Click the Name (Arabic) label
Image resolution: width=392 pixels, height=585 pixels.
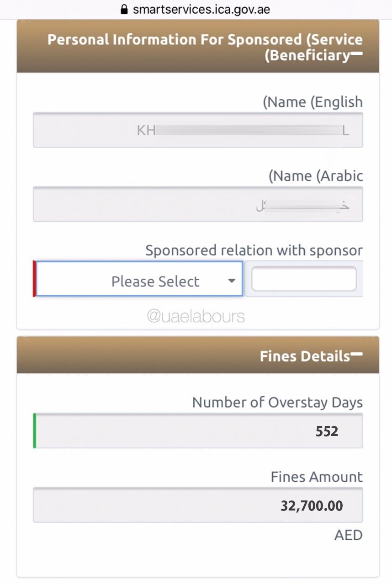point(315,176)
